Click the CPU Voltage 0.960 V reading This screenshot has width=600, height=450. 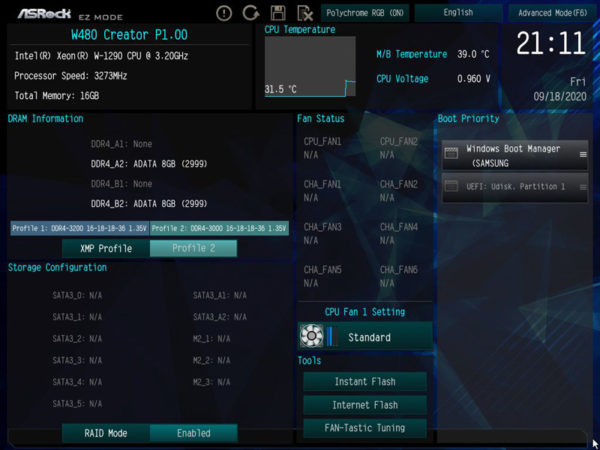pos(433,79)
